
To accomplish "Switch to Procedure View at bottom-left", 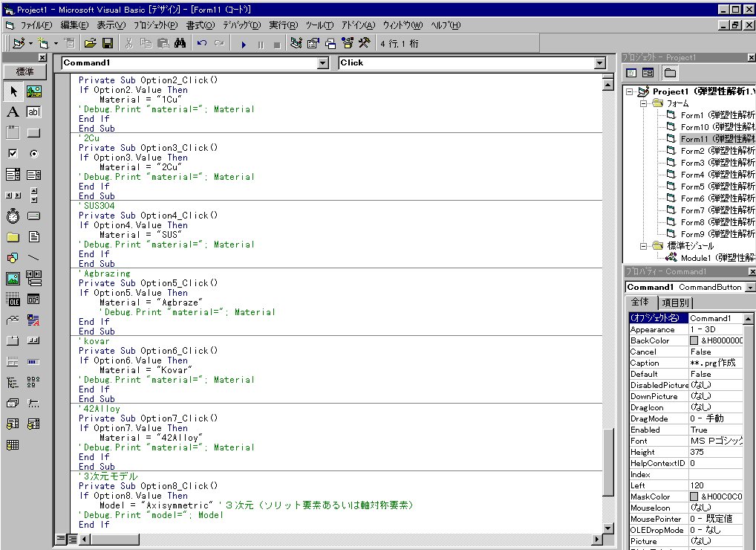I will coord(61,539).
